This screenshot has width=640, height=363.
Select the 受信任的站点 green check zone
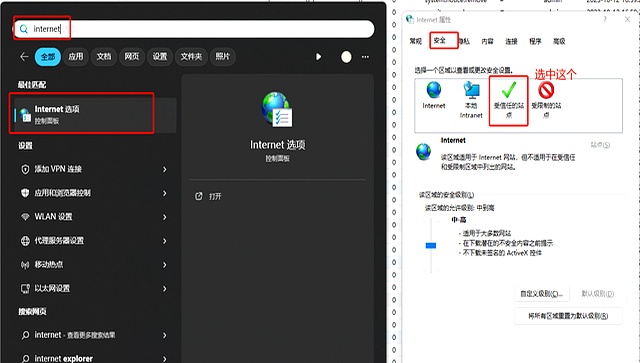click(509, 100)
